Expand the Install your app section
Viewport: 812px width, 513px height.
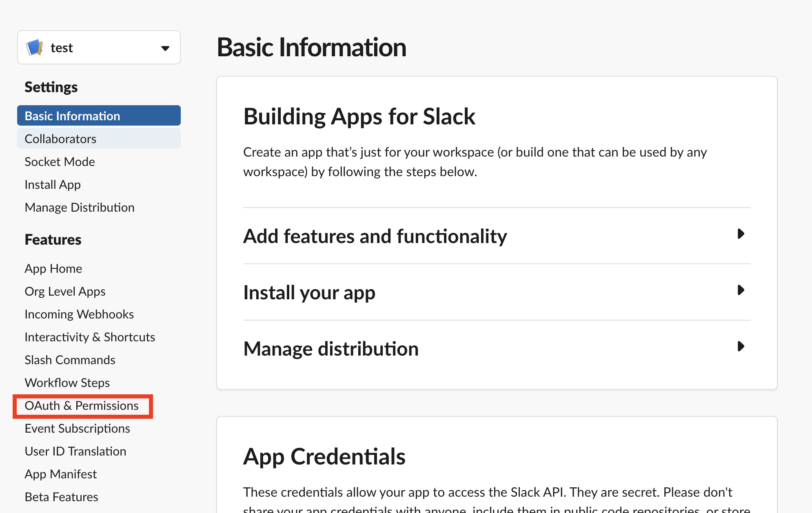click(309, 292)
